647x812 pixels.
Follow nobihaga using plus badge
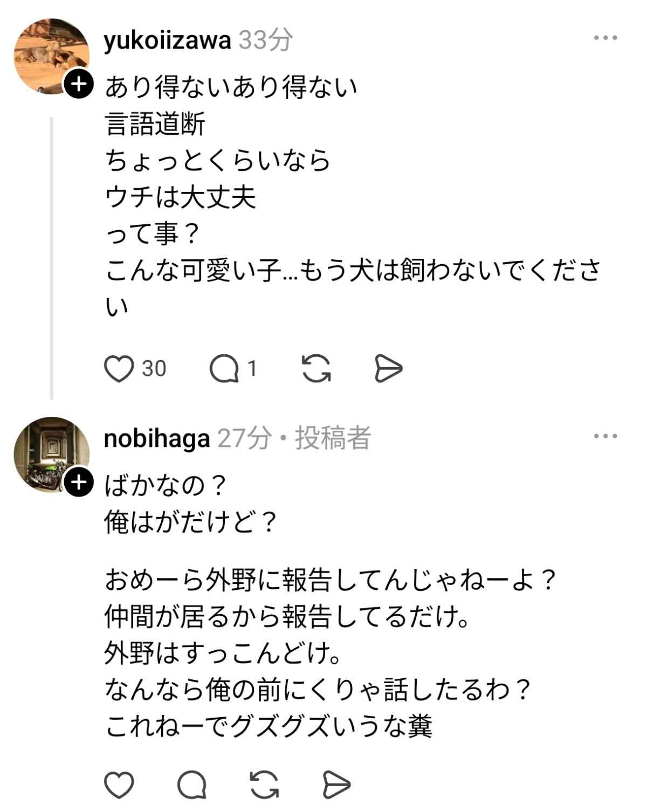pos(79,483)
